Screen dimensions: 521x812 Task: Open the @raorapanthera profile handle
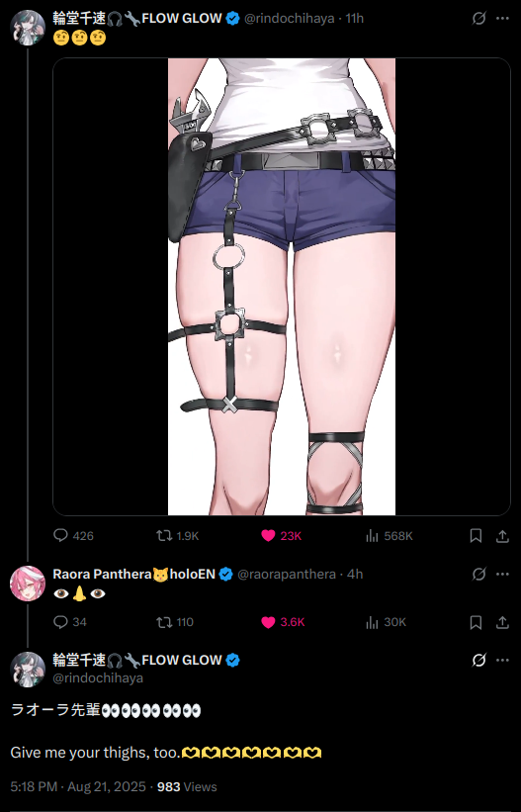(x=287, y=574)
